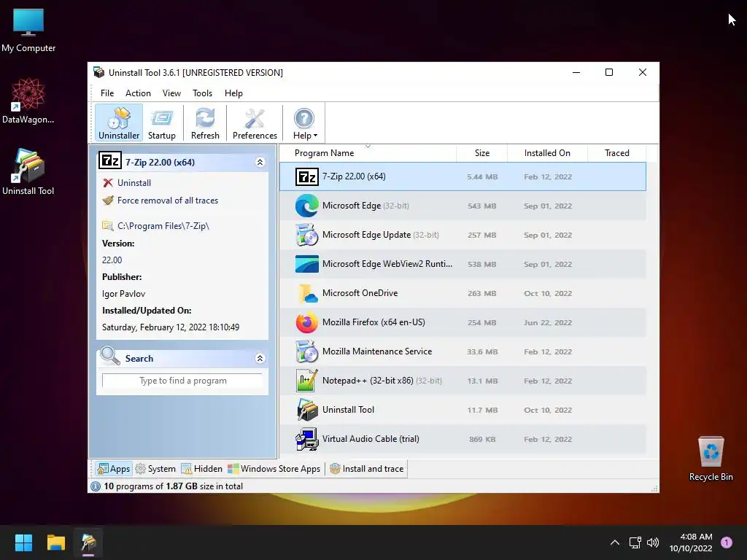Open the C:\Program Files\7-Zip\ folder link

tap(163, 226)
